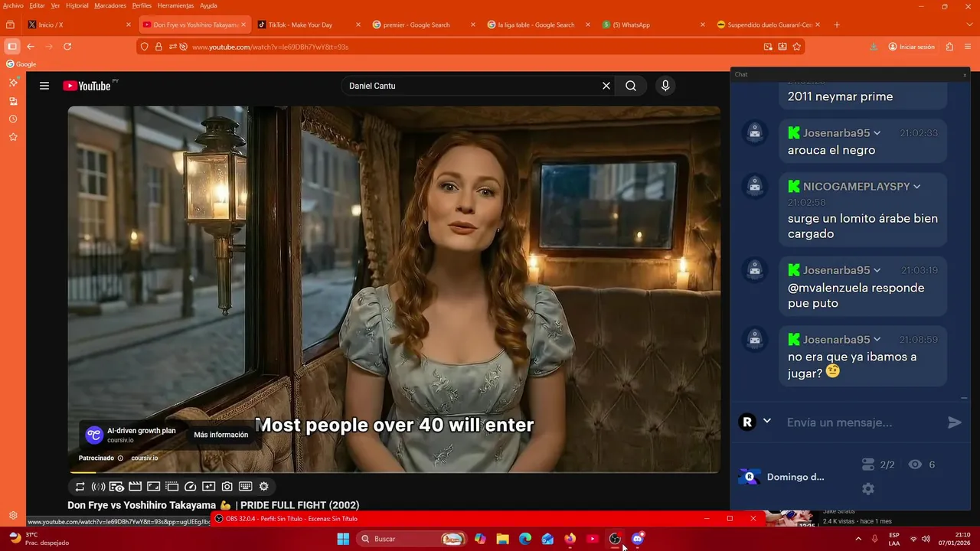Open the Historial menu
The height and width of the screenshot is (551, 980).
(x=77, y=5)
